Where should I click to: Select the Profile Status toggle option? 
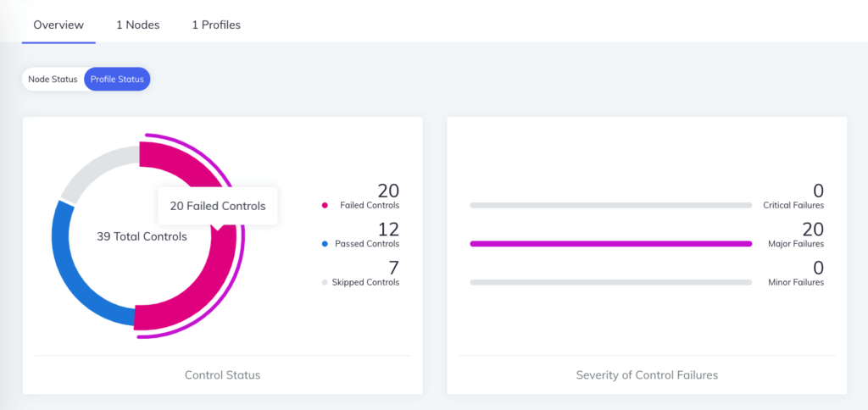pyautogui.click(x=118, y=79)
